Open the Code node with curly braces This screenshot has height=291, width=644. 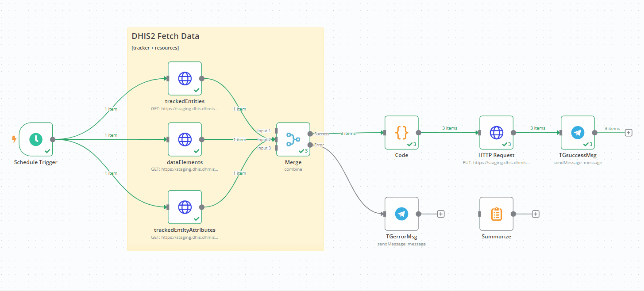click(401, 132)
